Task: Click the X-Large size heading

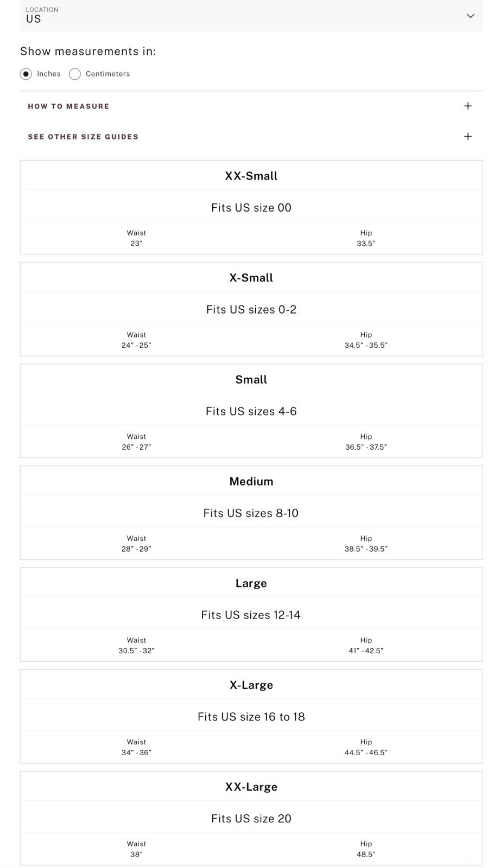Action: 251,685
